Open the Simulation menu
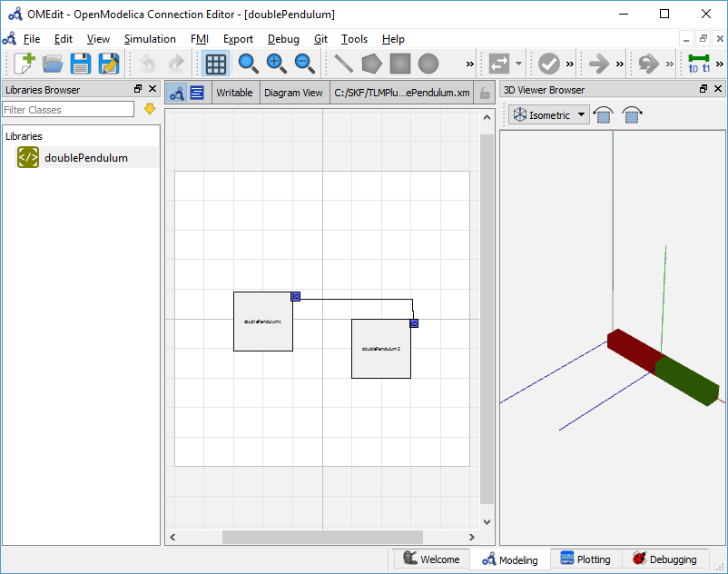 149,39
